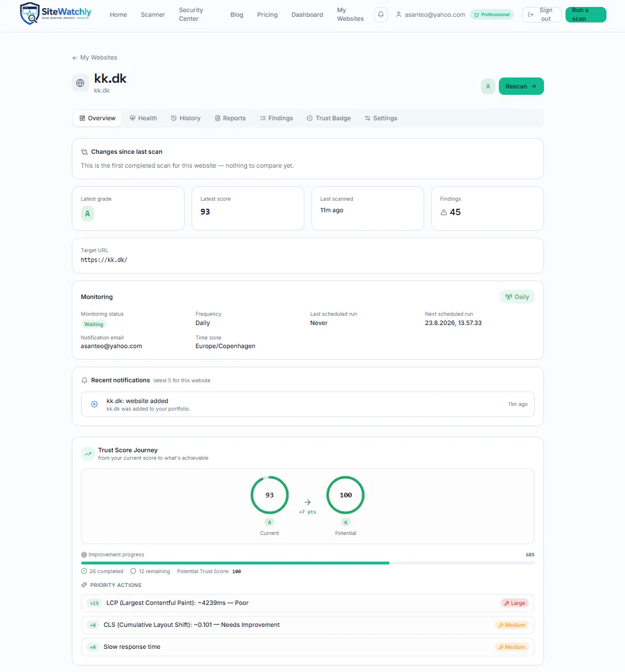Click the back arrow before My Websites
The width and height of the screenshot is (625, 672).
click(x=75, y=58)
